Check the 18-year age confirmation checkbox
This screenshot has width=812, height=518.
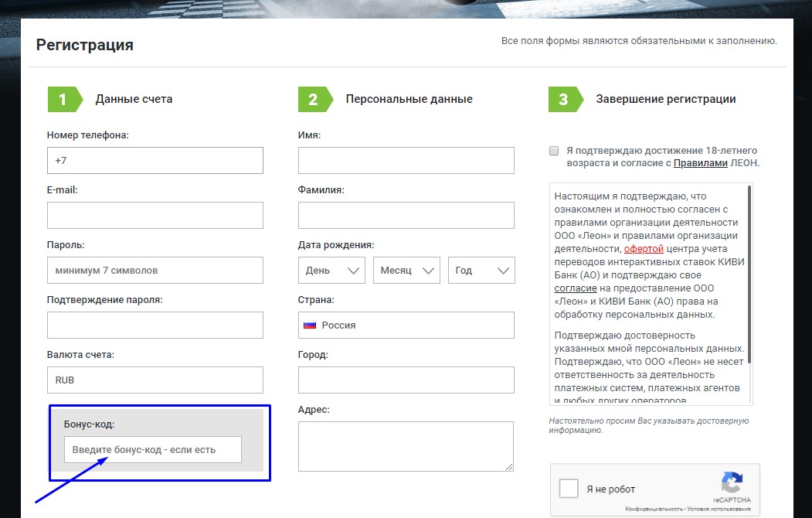(553, 149)
